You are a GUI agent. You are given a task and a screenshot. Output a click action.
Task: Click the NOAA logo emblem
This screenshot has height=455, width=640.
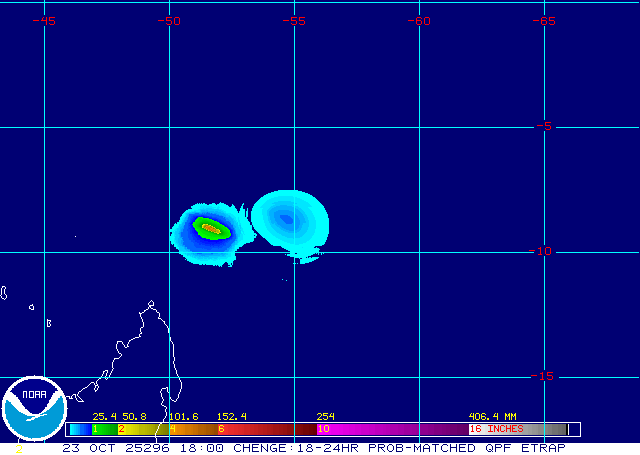[x=34, y=409]
